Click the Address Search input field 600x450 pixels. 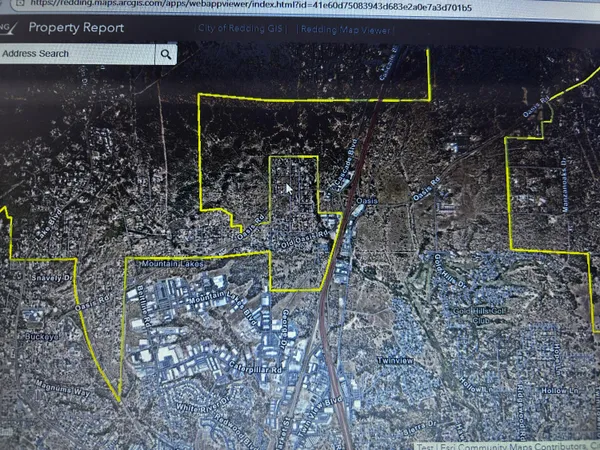(76, 54)
